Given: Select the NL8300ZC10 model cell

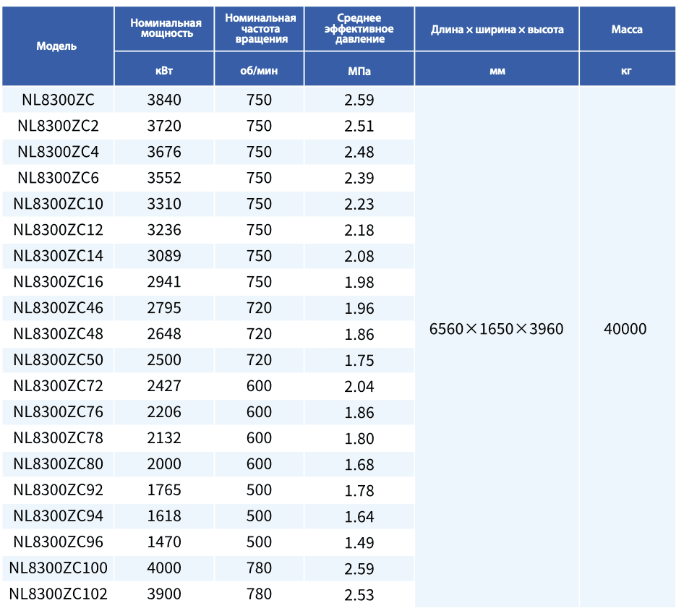Looking at the screenshot, I should tap(58, 204).
